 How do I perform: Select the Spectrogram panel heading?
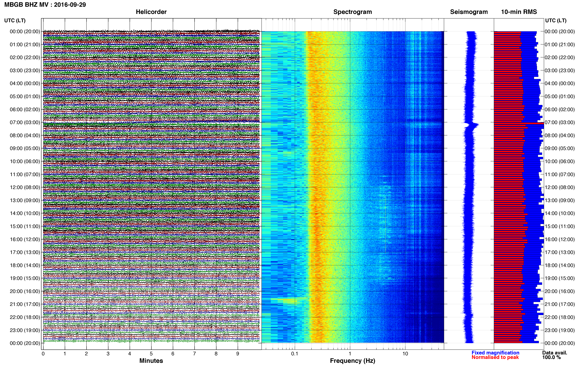tap(352, 12)
